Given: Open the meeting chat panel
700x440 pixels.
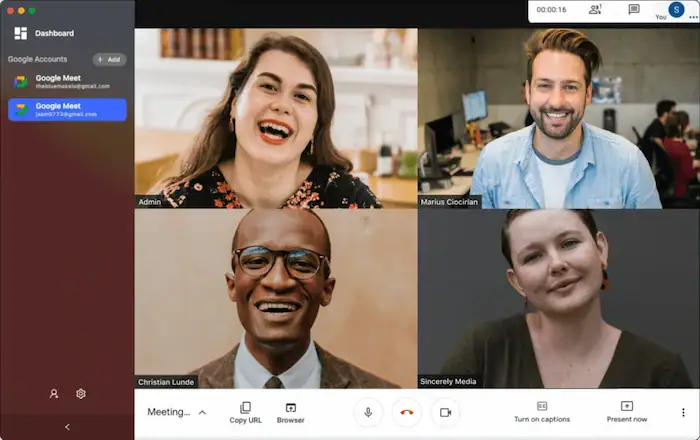Looking at the screenshot, I should [633, 10].
